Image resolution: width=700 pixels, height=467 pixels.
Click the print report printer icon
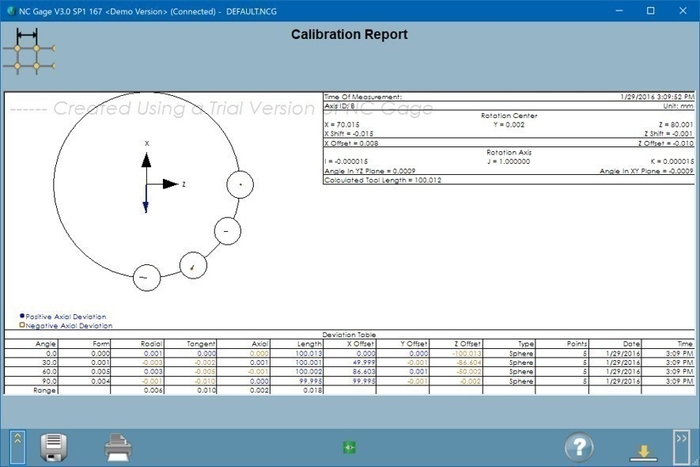[119, 447]
